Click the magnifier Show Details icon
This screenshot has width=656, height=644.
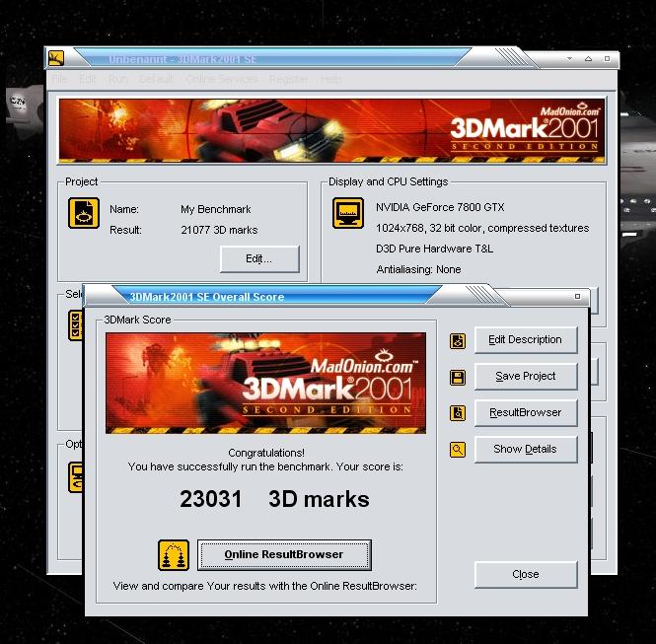coord(458,450)
